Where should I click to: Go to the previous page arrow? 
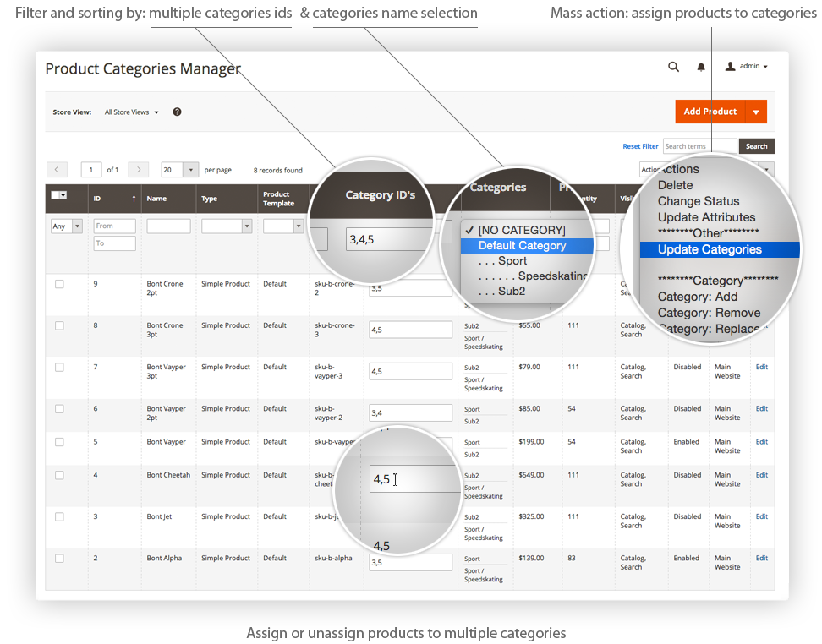pos(57,170)
